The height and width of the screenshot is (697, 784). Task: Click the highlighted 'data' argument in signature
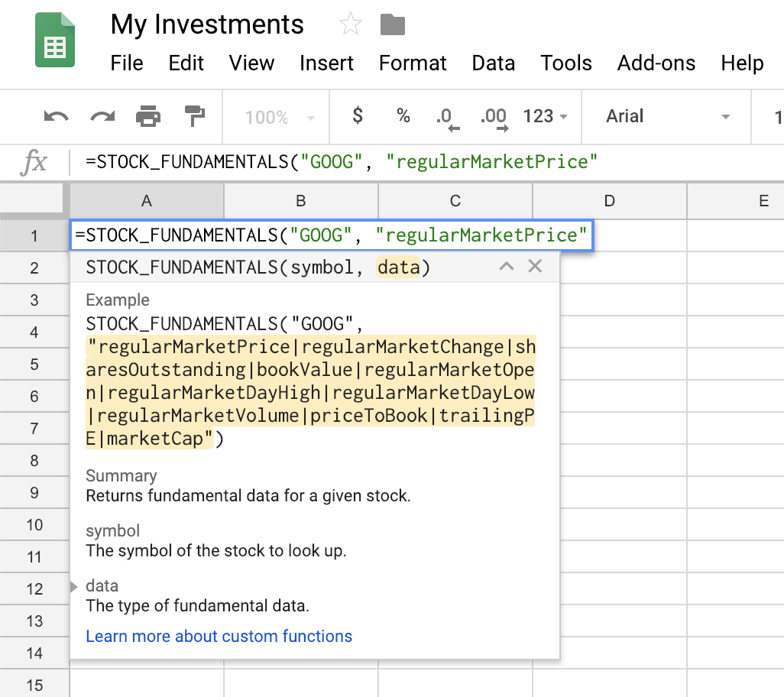[x=399, y=267]
